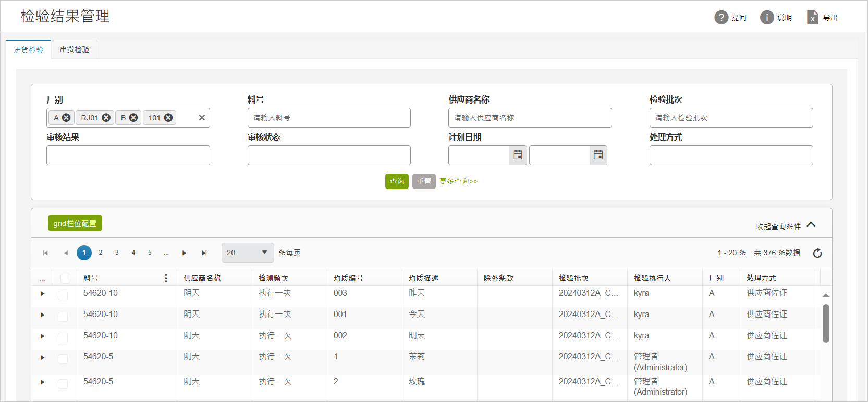
Task: Click the 收起查询条件 link
Action: pyautogui.click(x=778, y=227)
